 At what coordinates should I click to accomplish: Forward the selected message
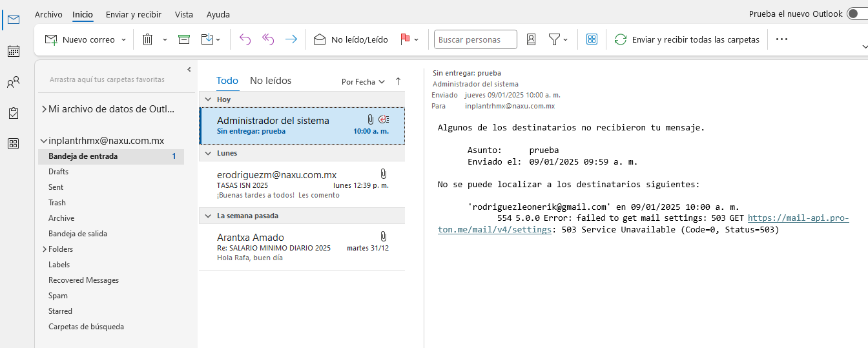pyautogui.click(x=291, y=39)
